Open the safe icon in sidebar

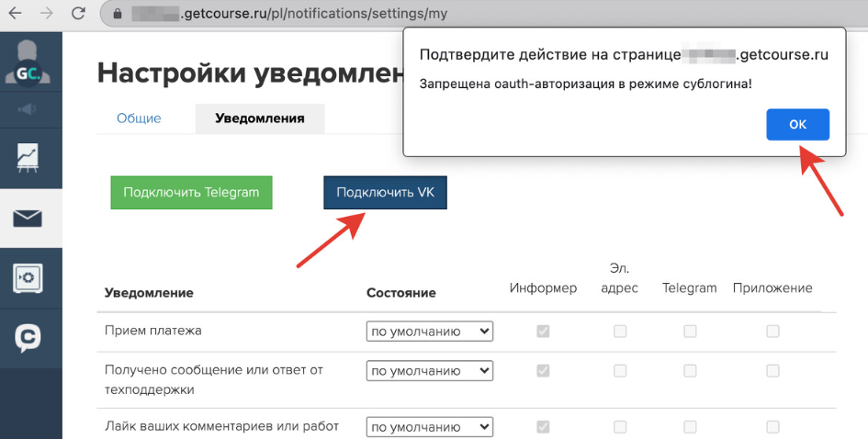click(x=28, y=278)
